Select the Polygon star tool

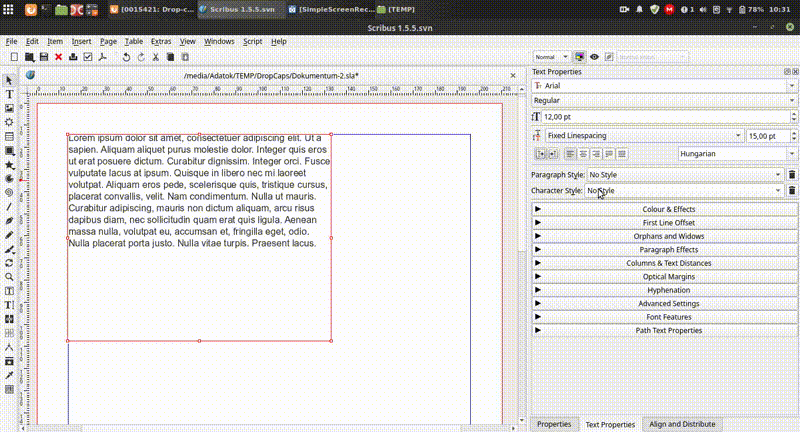9,164
